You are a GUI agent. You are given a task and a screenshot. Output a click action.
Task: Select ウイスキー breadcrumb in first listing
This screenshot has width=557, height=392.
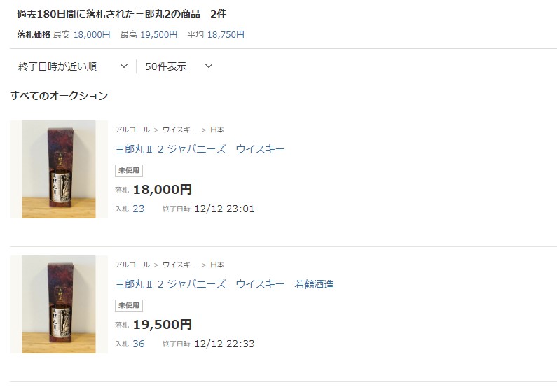(x=180, y=129)
